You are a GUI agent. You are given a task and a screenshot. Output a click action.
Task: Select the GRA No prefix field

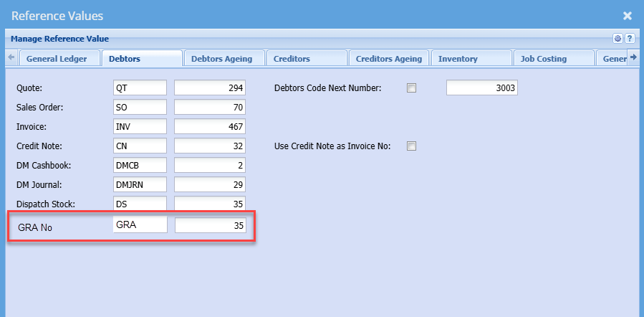pos(140,224)
